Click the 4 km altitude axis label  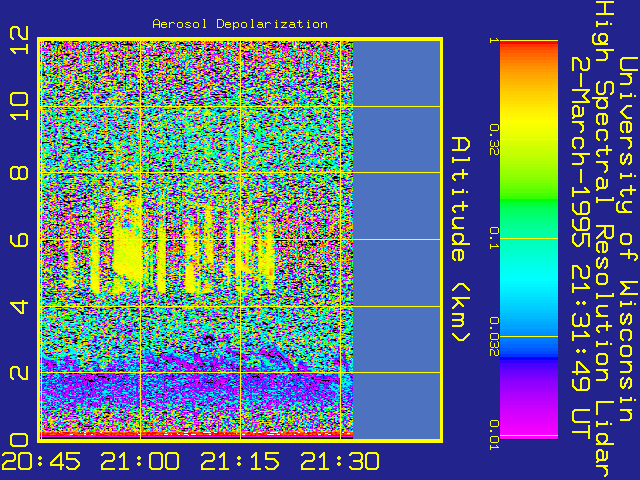tap(19, 307)
